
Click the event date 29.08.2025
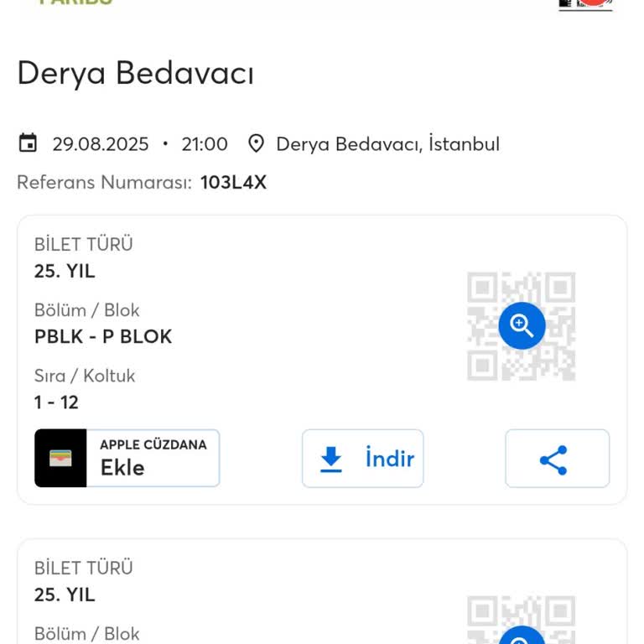[x=100, y=144]
